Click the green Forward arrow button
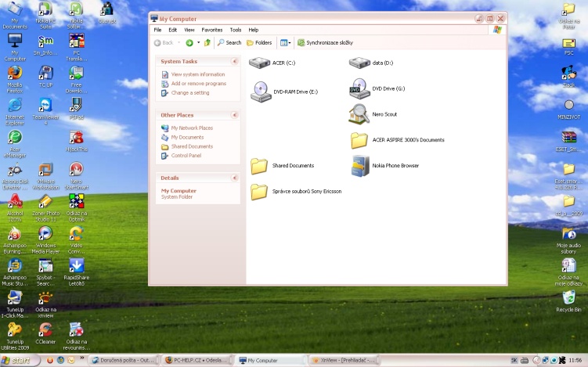 pos(189,43)
